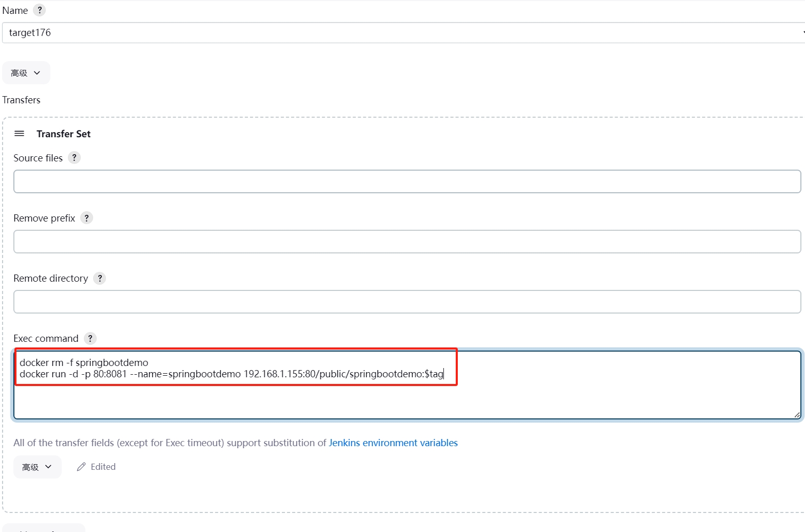The width and height of the screenshot is (805, 532).
Task: Click the pencil Edited icon
Action: [81, 467]
